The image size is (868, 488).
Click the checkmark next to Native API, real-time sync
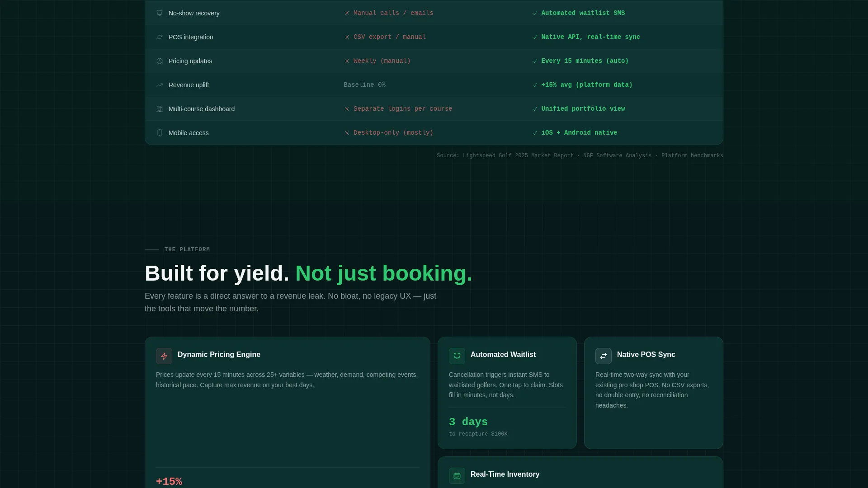coord(535,37)
